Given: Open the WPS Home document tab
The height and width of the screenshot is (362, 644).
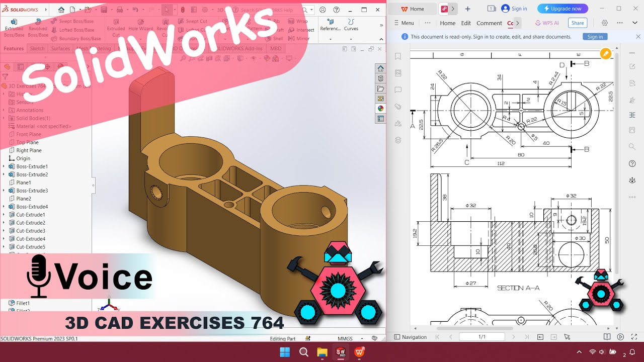Looking at the screenshot, I should coord(412,9).
